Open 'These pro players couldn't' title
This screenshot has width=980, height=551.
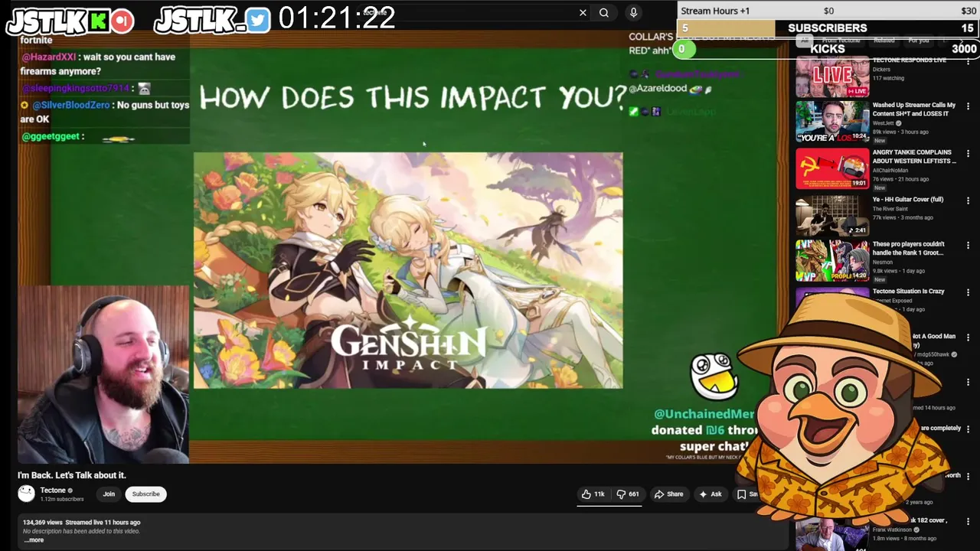click(909, 249)
